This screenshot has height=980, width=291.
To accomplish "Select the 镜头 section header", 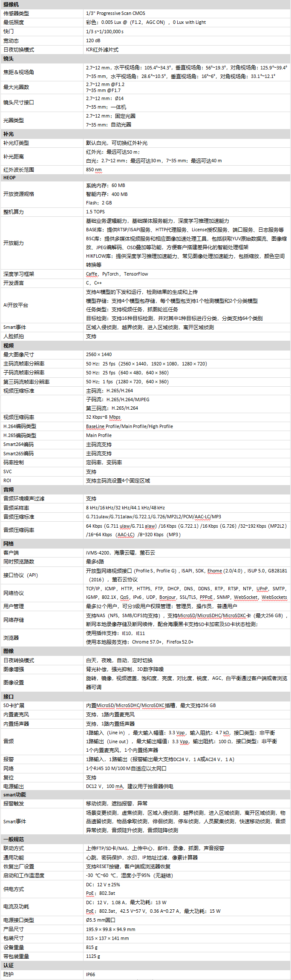I will click(x=9, y=59).
